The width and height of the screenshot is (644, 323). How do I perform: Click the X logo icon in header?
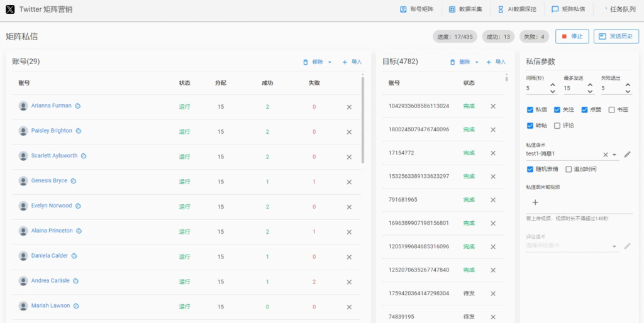point(10,9)
